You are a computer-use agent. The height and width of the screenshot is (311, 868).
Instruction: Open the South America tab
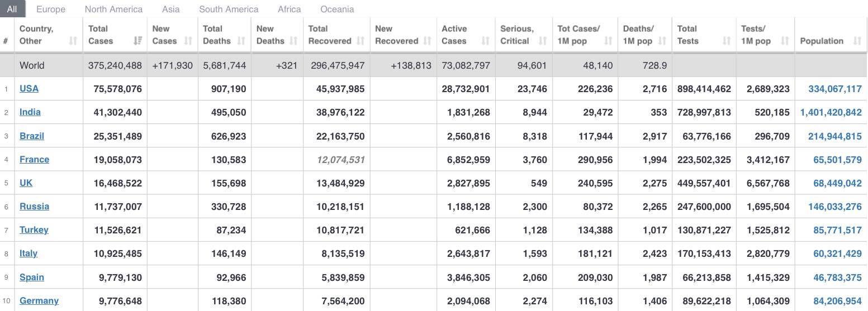point(229,9)
